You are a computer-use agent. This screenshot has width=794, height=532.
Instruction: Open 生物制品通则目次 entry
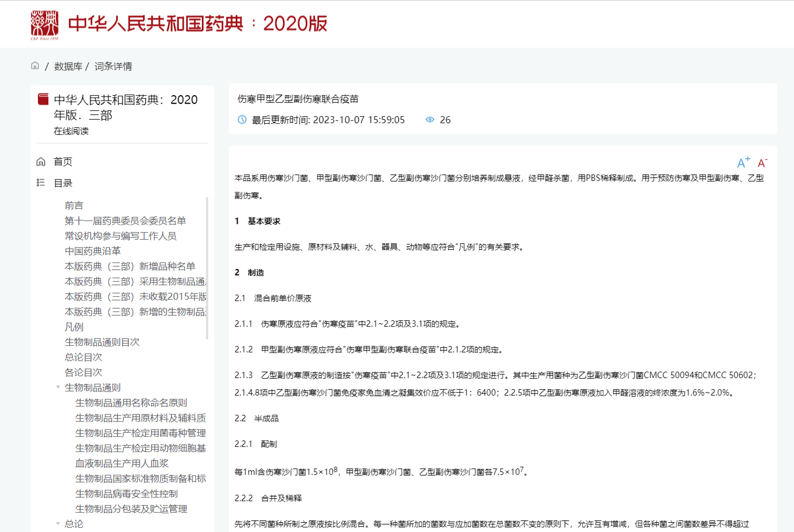click(x=102, y=342)
